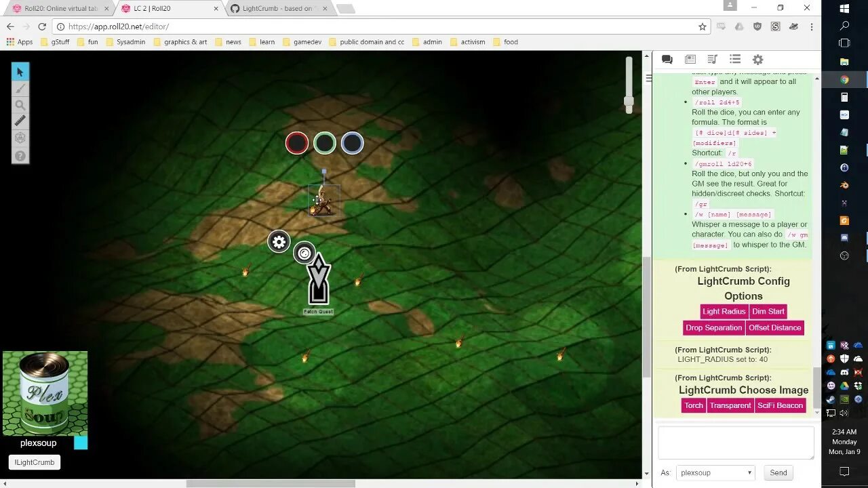
Task: Open the 'As: plexsoup' speaker dropdown
Action: click(715, 473)
